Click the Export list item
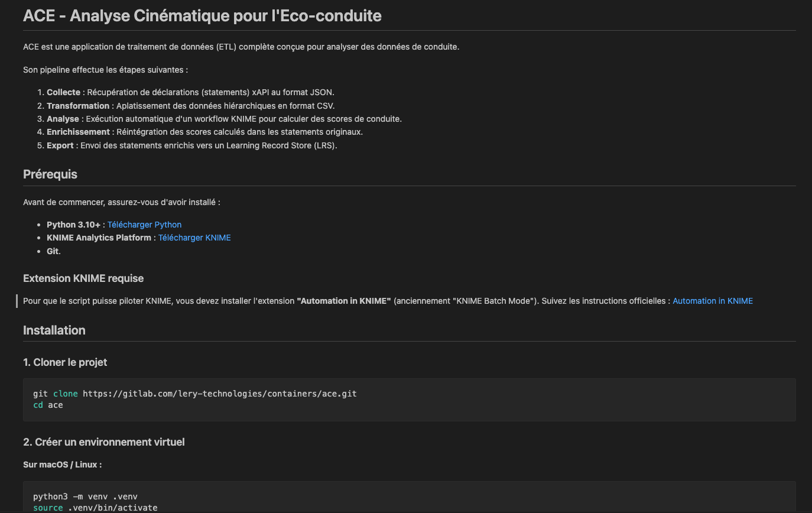812x513 pixels. point(192,145)
